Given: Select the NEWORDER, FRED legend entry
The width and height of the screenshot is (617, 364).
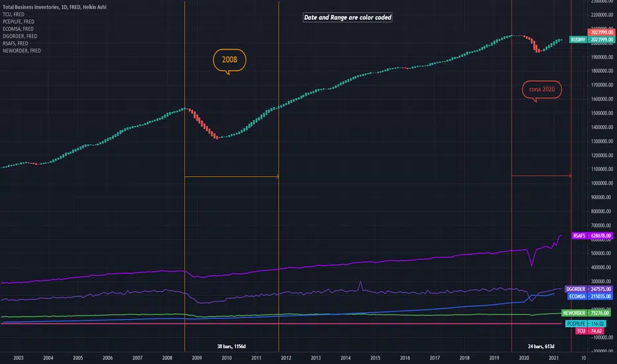Looking at the screenshot, I should coord(22,51).
